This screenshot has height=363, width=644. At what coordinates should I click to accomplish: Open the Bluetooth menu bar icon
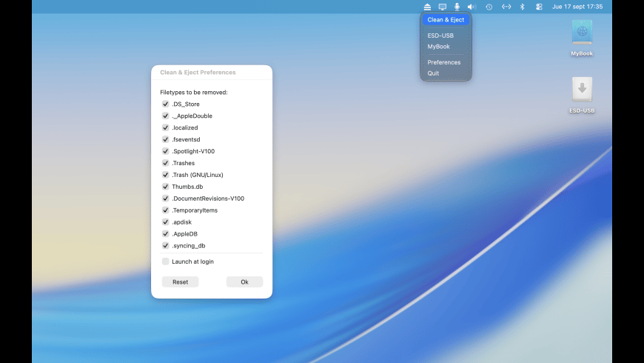tap(523, 7)
